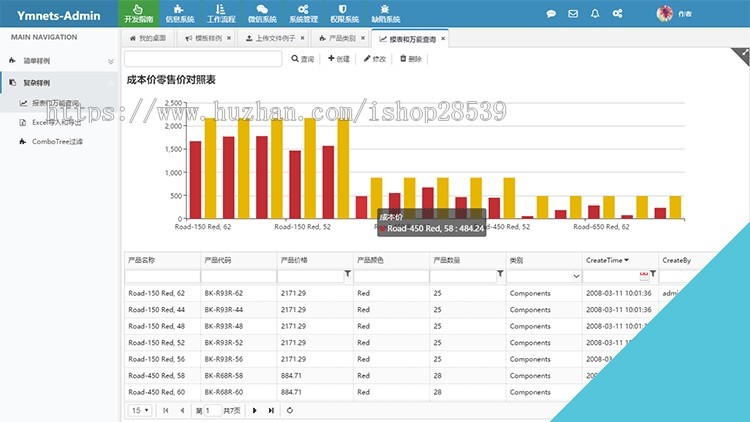Image resolution: width=750 pixels, height=422 pixels.
Task: Click the page number input field
Action: pyautogui.click(x=213, y=411)
